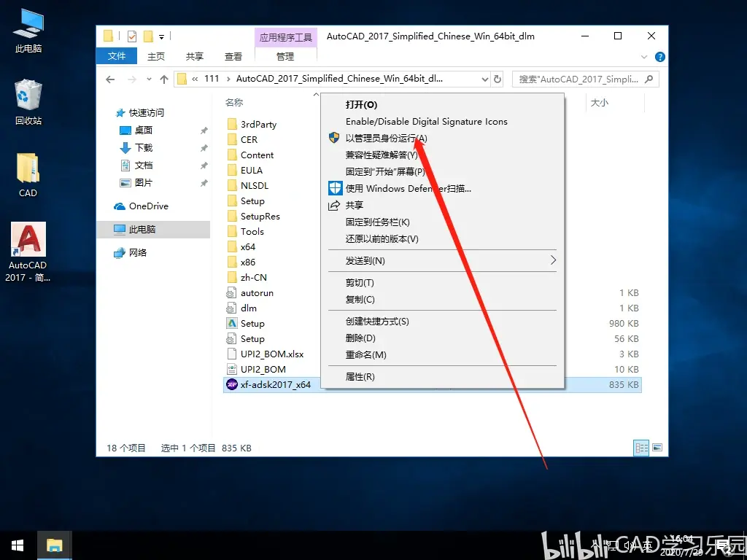Click the 应用程序工具 contextual tab

[286, 37]
